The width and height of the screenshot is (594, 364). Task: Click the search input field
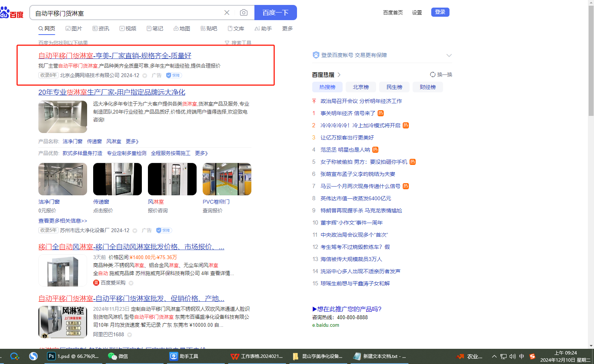(x=127, y=13)
